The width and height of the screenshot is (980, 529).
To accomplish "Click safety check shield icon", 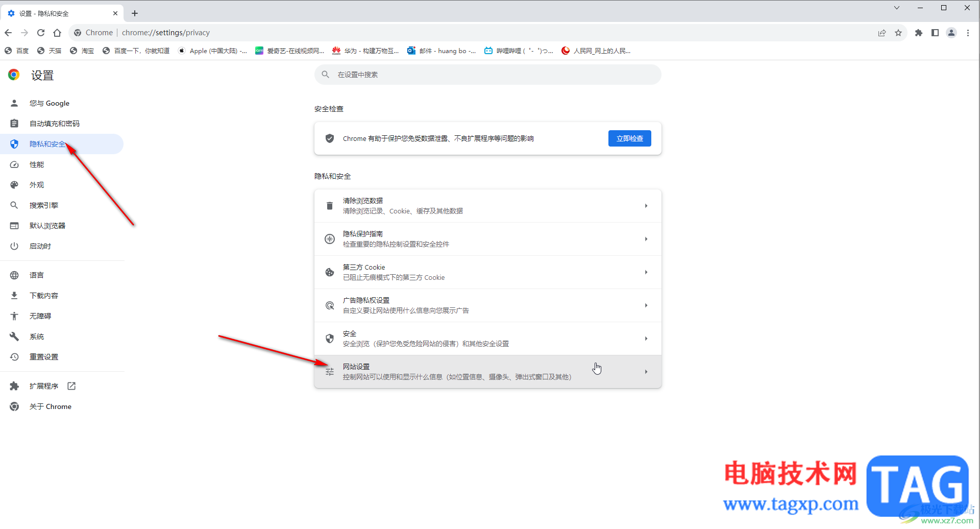I will [x=330, y=138].
